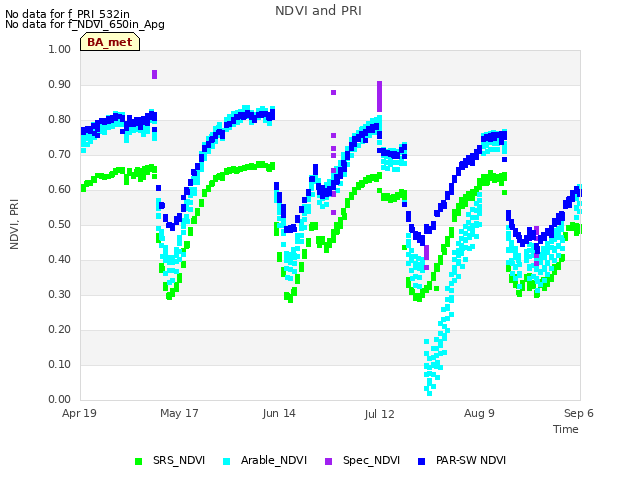This screenshot has height=480, width=640.
Task: Select the Arable_NDVI legend label
Action: pos(273,460)
